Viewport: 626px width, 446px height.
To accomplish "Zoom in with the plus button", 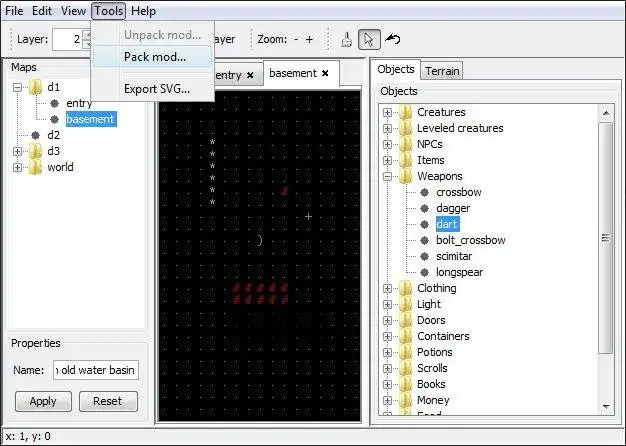I will click(x=309, y=40).
